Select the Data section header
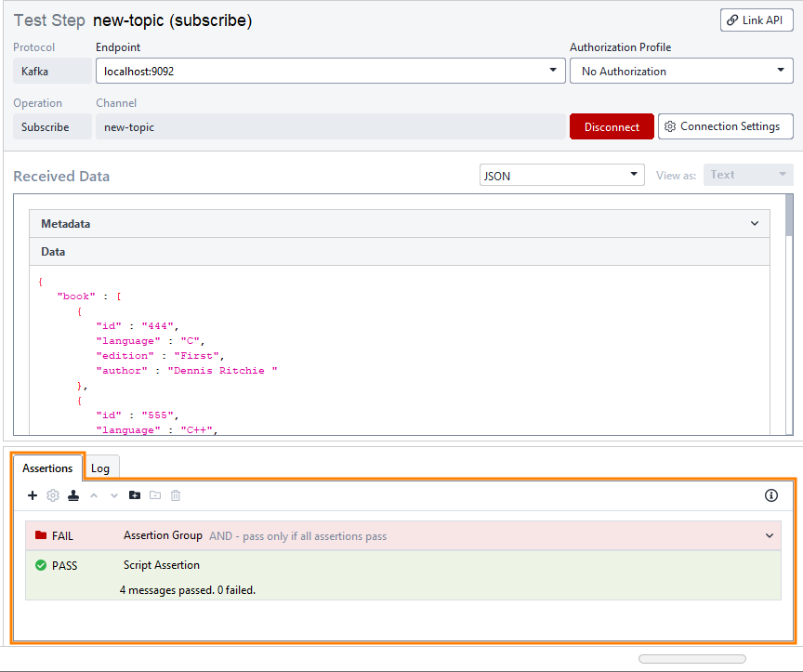 point(400,252)
